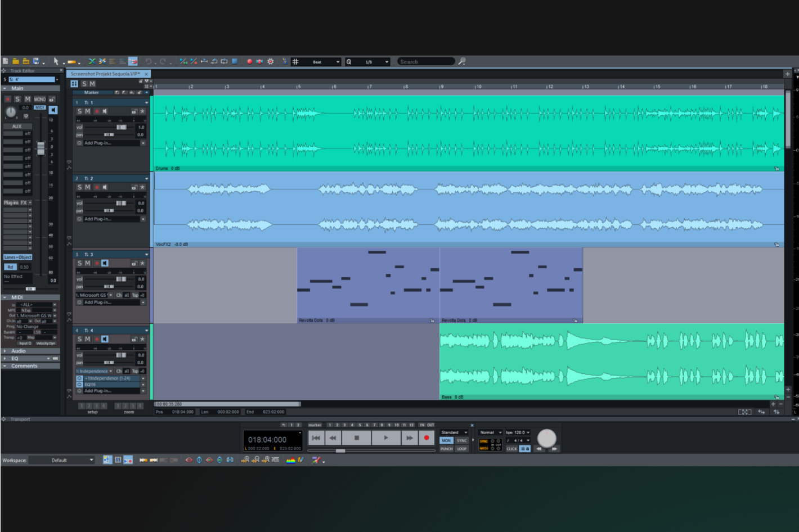Click the plug-in power icon on track 1
This screenshot has height=532, width=799.
click(x=79, y=143)
